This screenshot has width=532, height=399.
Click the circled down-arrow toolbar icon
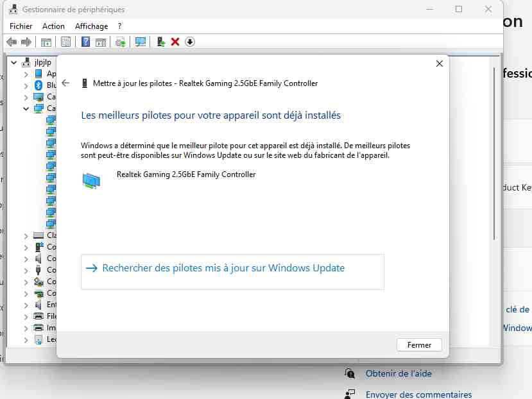[x=190, y=42]
